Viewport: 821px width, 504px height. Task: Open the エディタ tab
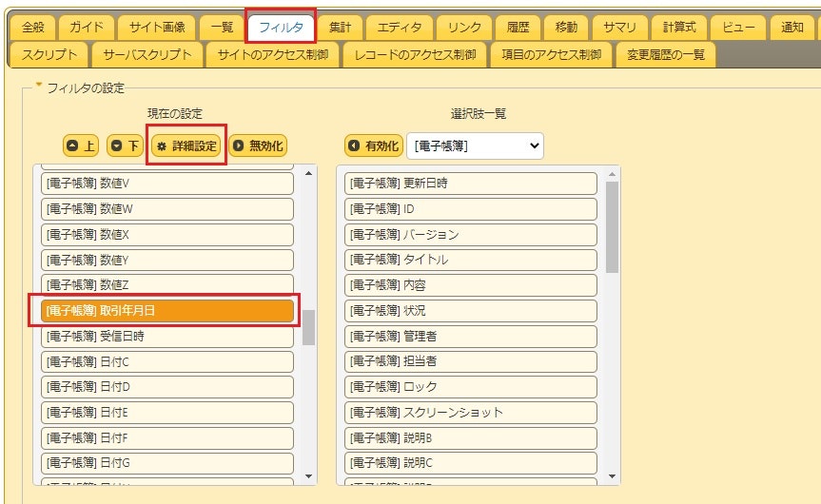[x=399, y=28]
